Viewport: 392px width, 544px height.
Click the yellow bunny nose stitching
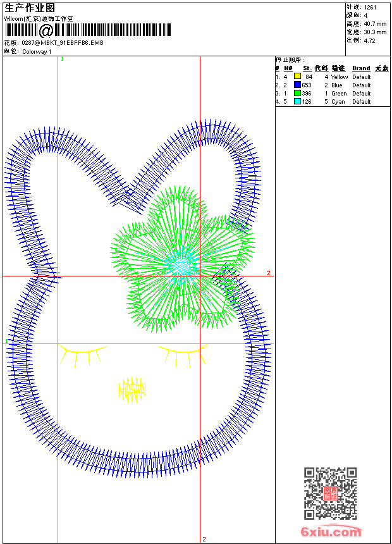click(x=132, y=390)
